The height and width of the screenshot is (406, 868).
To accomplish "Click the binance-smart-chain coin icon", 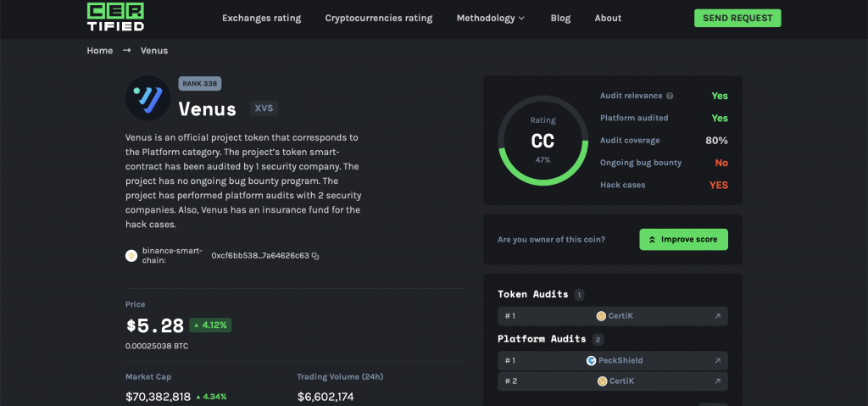I will (131, 256).
